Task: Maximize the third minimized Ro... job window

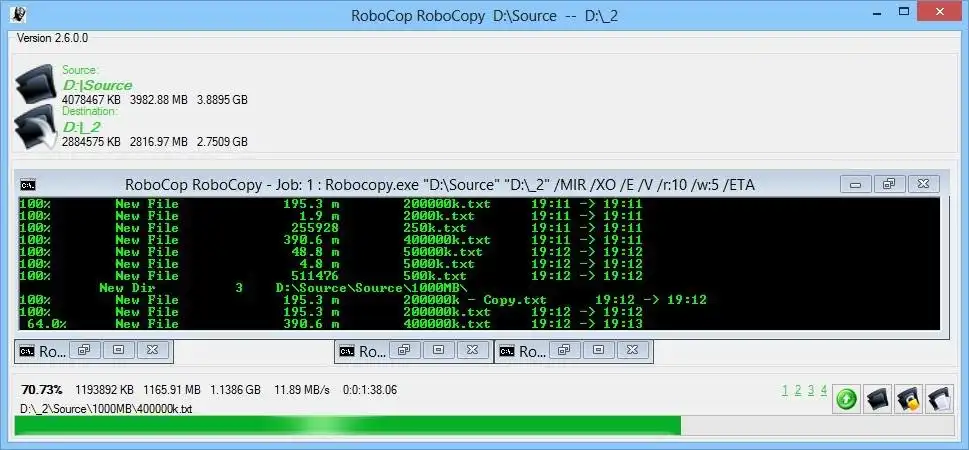Action: (599, 350)
